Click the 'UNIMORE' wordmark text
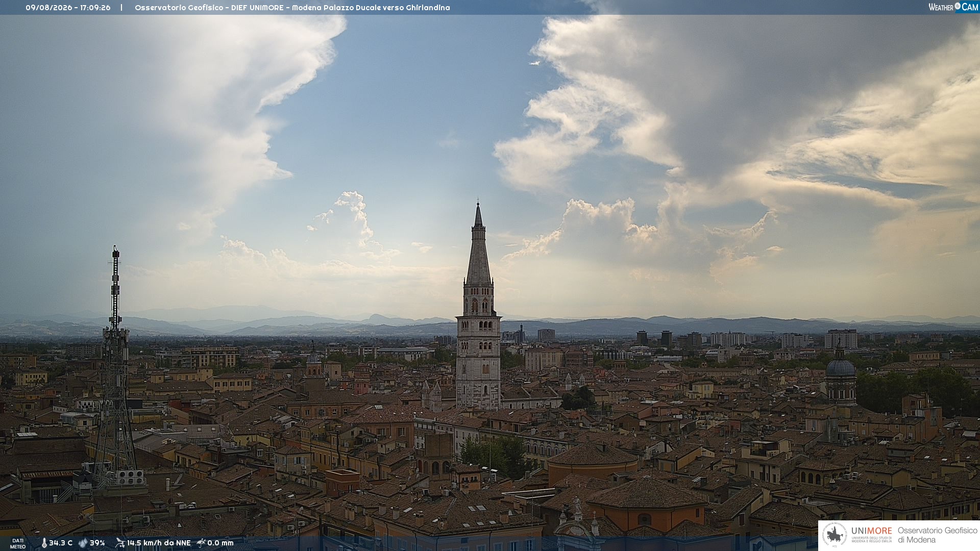This screenshot has width=980, height=551. pos(871,531)
